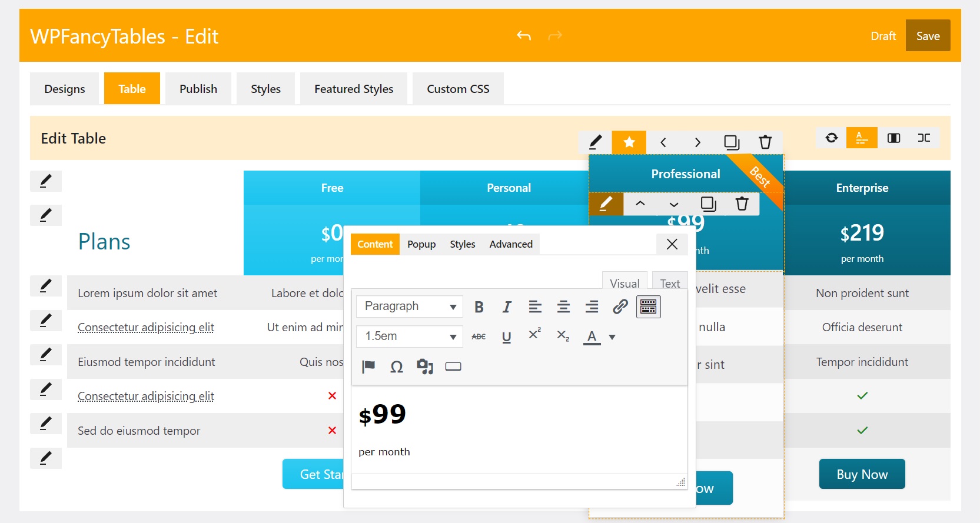Delete the price cell with trash icon
The width and height of the screenshot is (980, 523).
[x=742, y=204]
